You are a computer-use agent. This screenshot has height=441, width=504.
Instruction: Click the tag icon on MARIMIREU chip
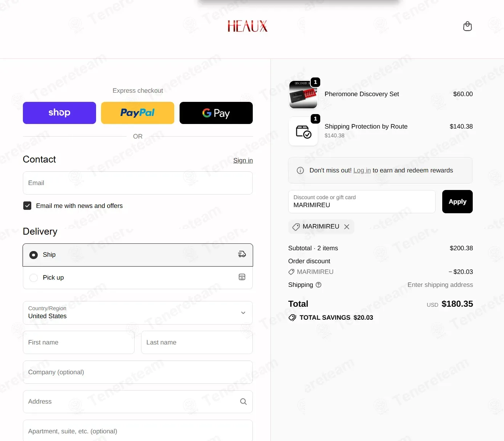click(296, 227)
